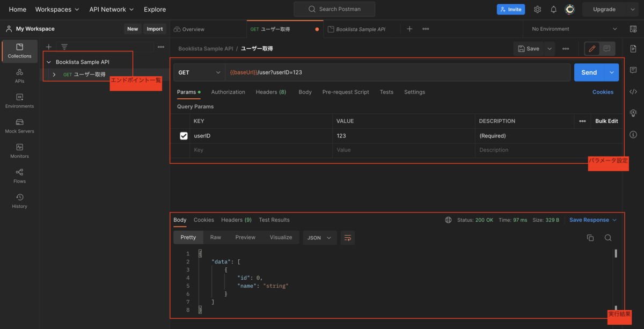Switch to the comment mode icon
Screen dimensions: 644x329
(x=607, y=48)
